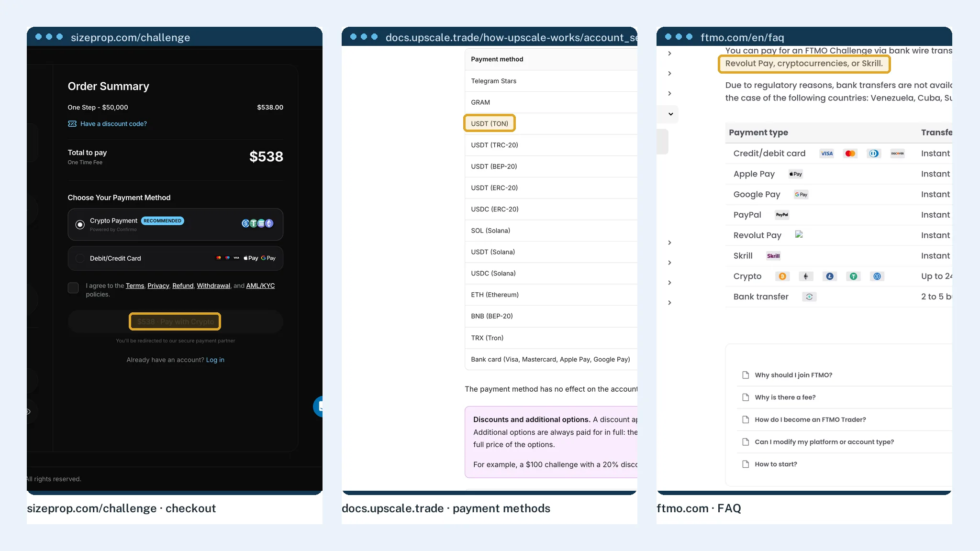
Task: Click the Visa logo in FTMO table
Action: point(826,154)
